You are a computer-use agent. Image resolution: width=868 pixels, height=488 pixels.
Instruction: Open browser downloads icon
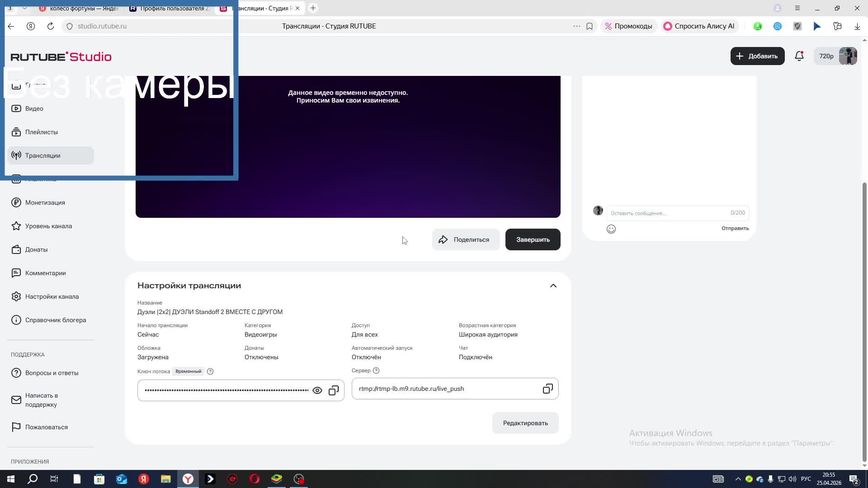857,26
